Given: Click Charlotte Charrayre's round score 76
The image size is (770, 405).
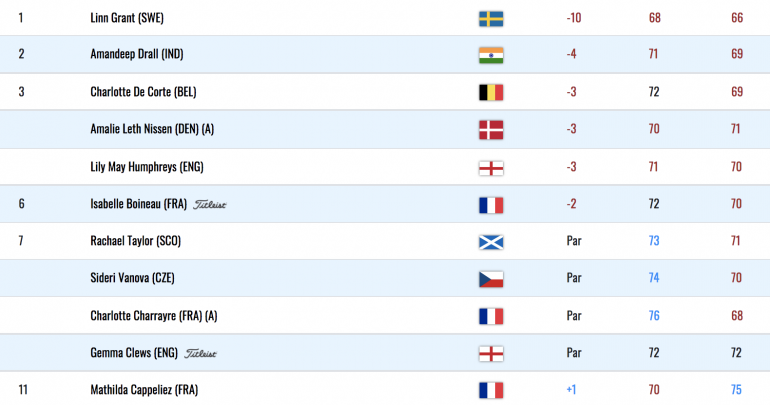Looking at the screenshot, I should pos(654,316).
